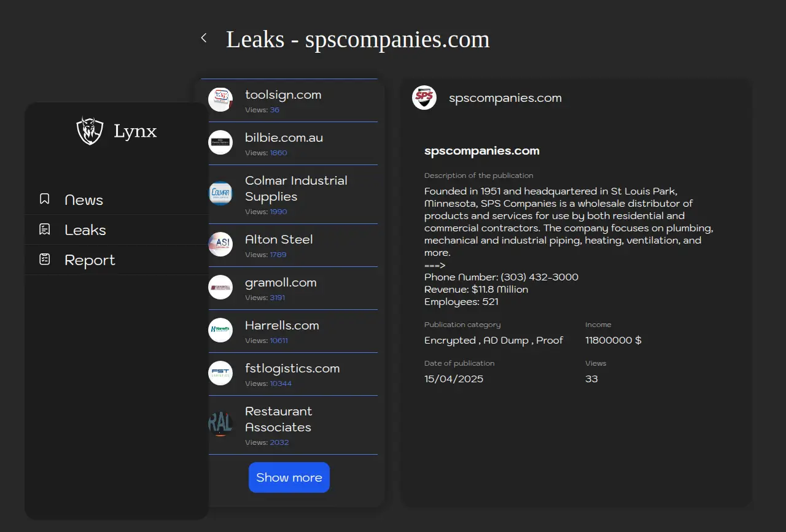786x532 pixels.
Task: Click the back arrow beside Leaks title
Action: click(204, 38)
